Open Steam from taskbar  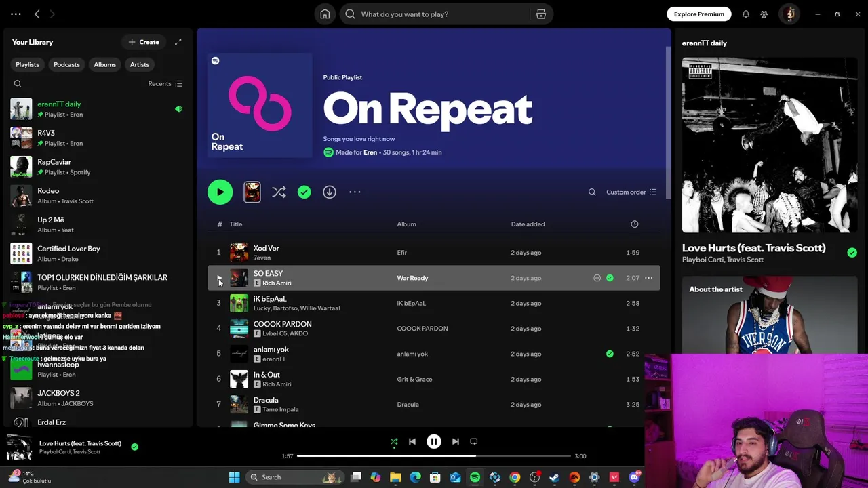click(x=555, y=477)
